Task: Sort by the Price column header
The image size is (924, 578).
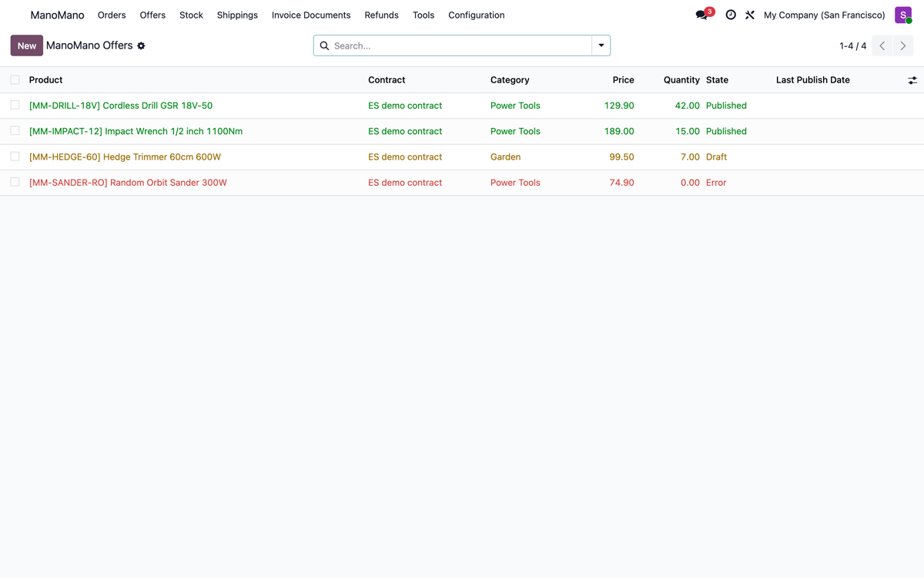Action: 624,80
